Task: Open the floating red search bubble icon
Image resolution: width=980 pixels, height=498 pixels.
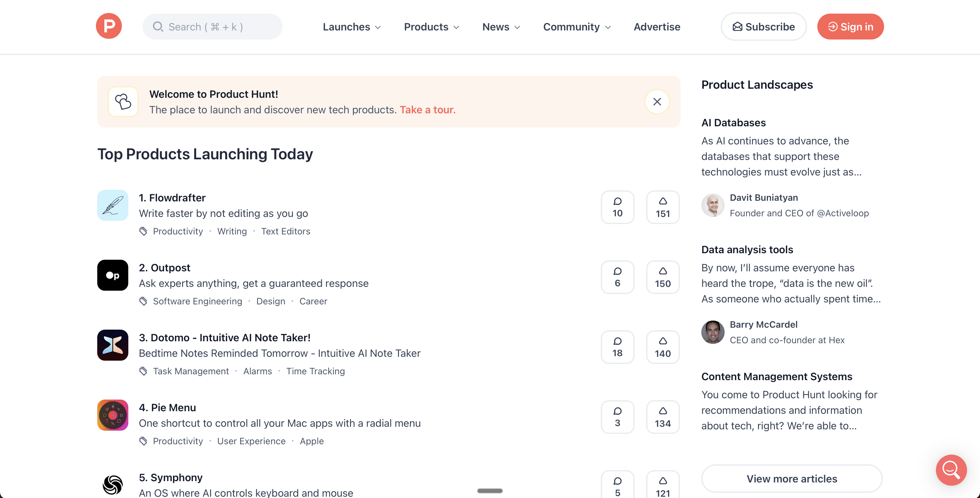Action: pyautogui.click(x=951, y=470)
